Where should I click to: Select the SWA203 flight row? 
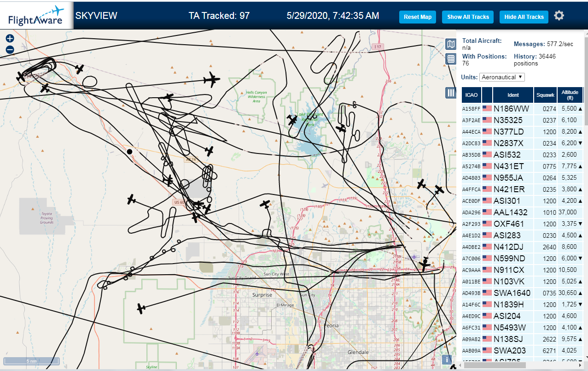[523, 351]
